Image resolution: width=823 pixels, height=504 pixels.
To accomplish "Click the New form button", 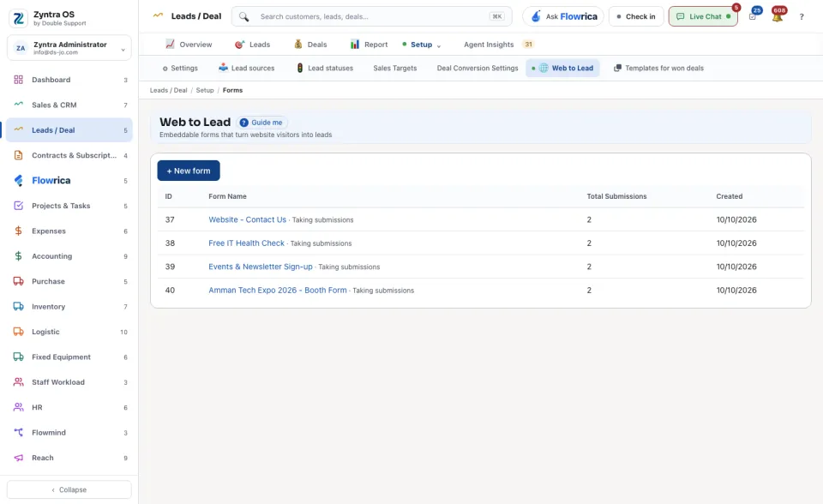I will click(189, 171).
